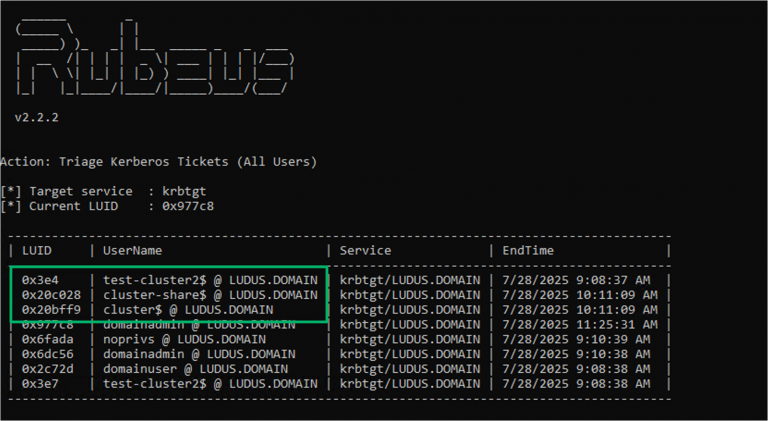The height and width of the screenshot is (421, 768).
Task: Click end time 7/28/2025 9:08:37 AM
Action: click(x=576, y=281)
